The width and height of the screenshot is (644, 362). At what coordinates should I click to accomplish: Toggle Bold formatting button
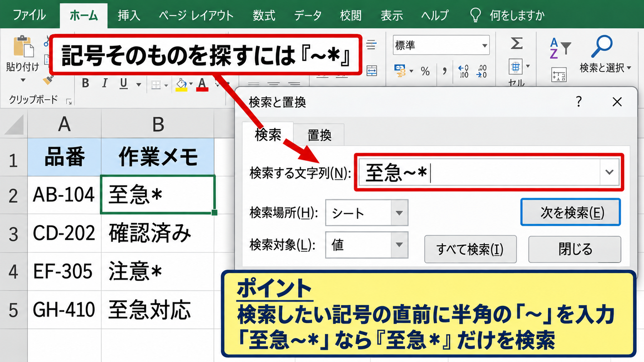86,83
